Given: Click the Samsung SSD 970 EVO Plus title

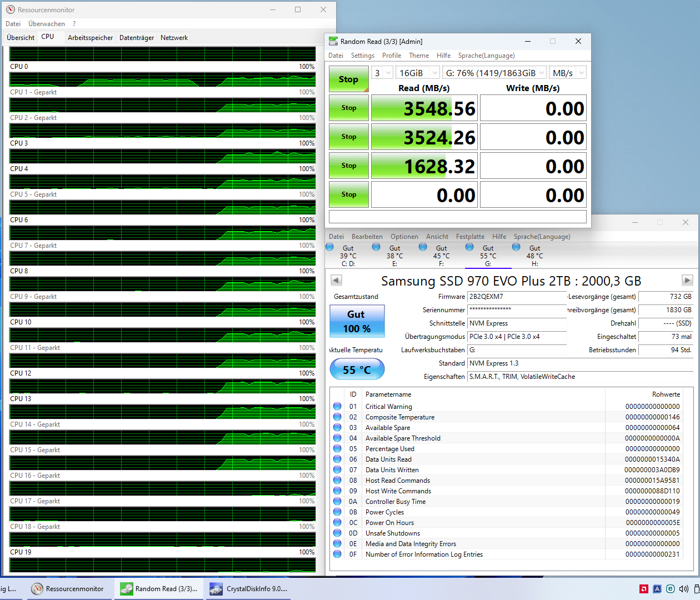Looking at the screenshot, I should tap(511, 281).
